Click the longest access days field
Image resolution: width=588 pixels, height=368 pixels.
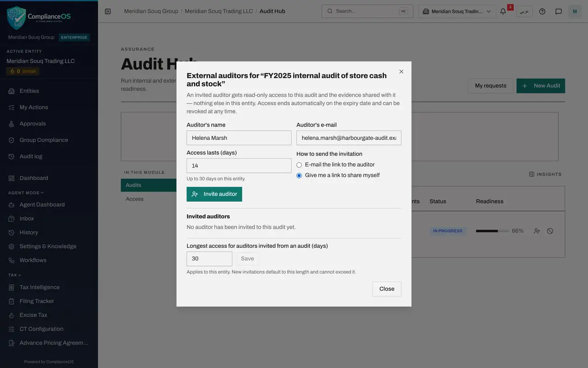(209, 259)
